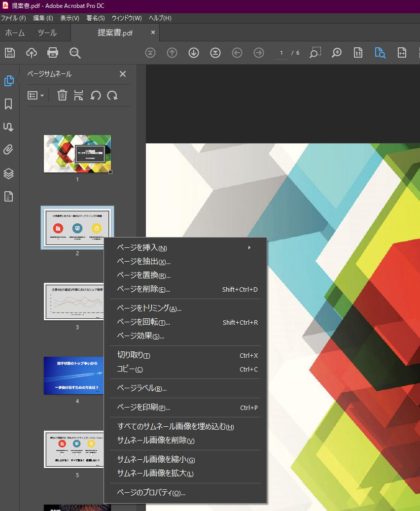Click the highlighted page zoom icon

click(380, 53)
